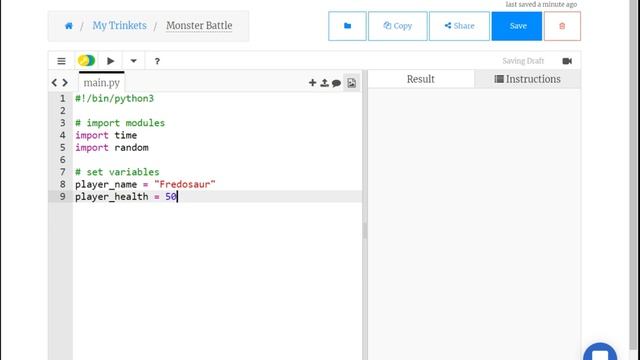
Task: Open the folder button
Action: point(347,26)
